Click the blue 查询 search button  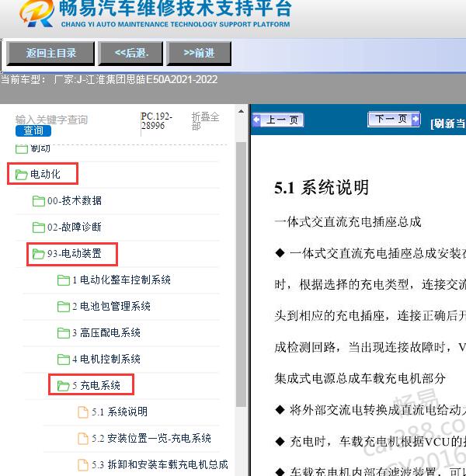33,130
